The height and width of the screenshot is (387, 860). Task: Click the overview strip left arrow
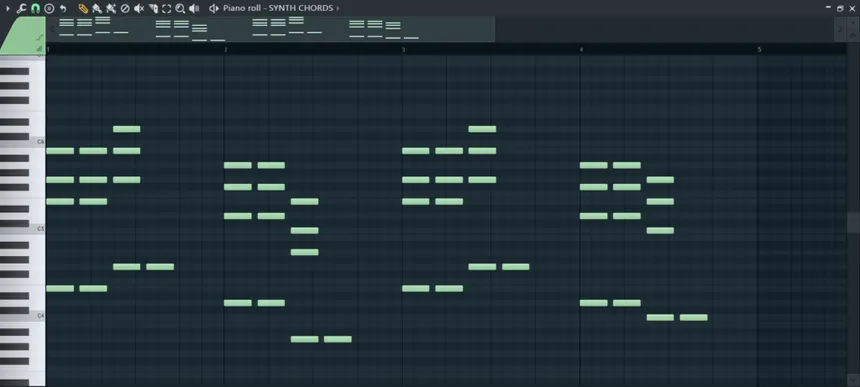(x=52, y=29)
